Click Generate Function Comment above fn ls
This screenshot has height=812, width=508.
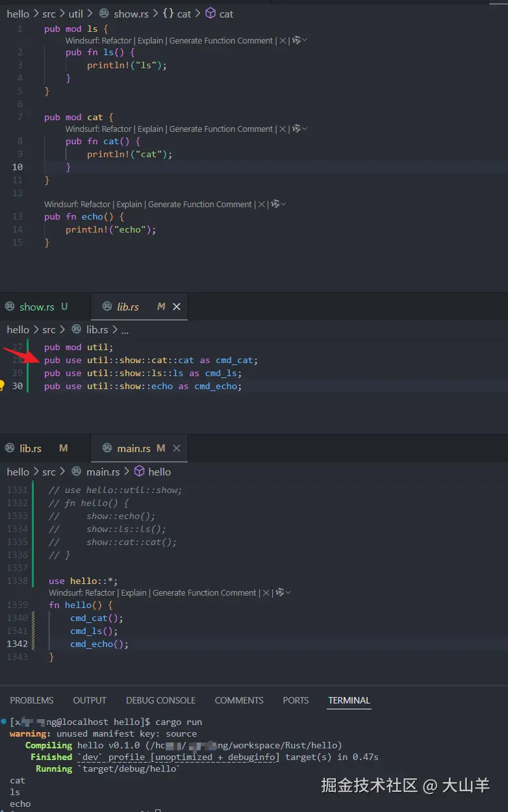coord(221,40)
